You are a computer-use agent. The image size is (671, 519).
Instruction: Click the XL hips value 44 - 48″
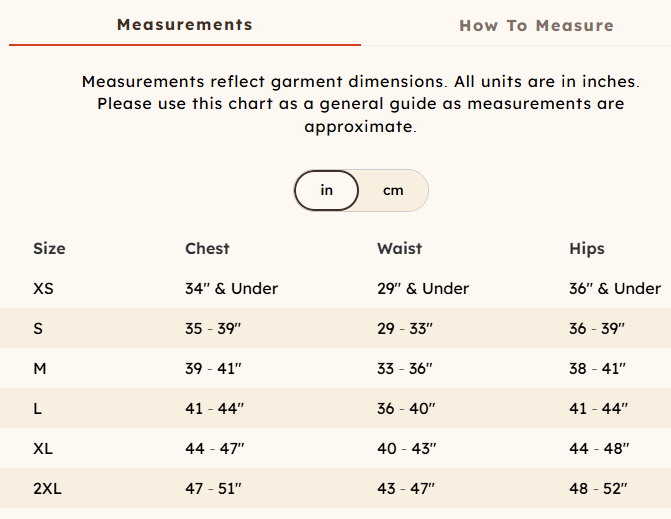coord(598,448)
